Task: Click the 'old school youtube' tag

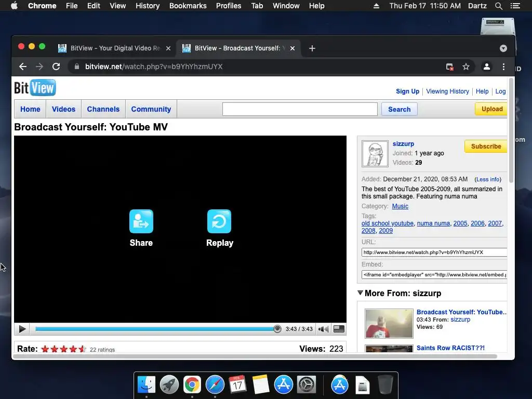Action: click(x=388, y=223)
